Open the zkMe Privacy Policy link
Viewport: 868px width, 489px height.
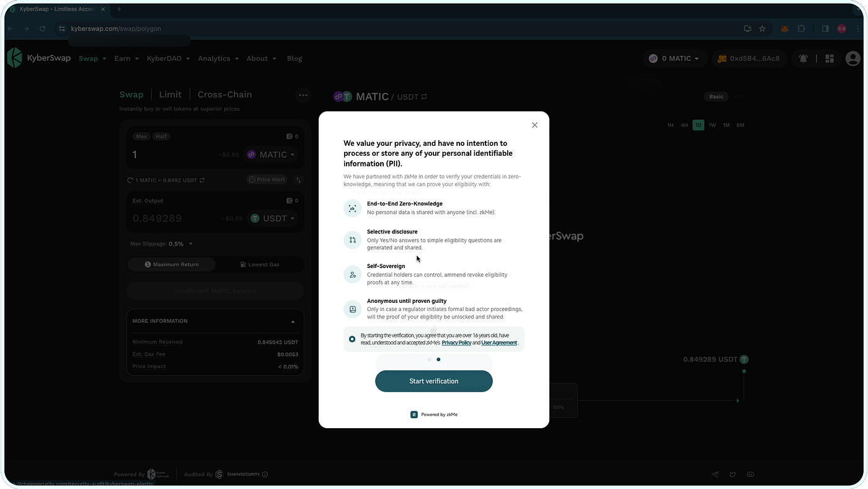[456, 343]
